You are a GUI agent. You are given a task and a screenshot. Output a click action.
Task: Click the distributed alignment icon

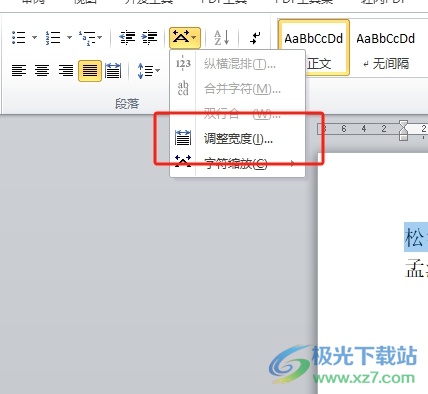(113, 71)
